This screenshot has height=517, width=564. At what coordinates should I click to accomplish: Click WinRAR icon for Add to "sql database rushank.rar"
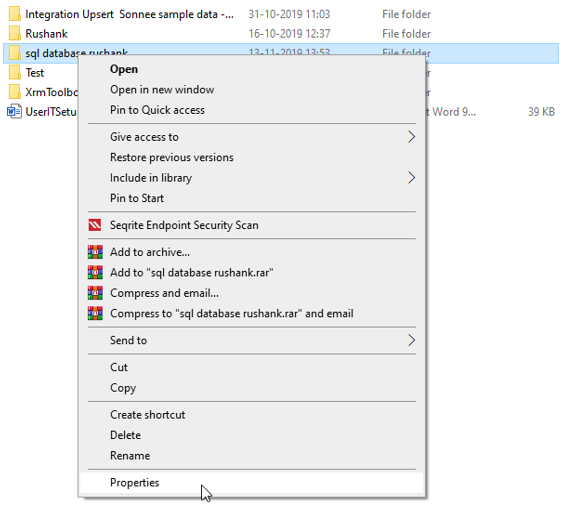pyautogui.click(x=95, y=272)
